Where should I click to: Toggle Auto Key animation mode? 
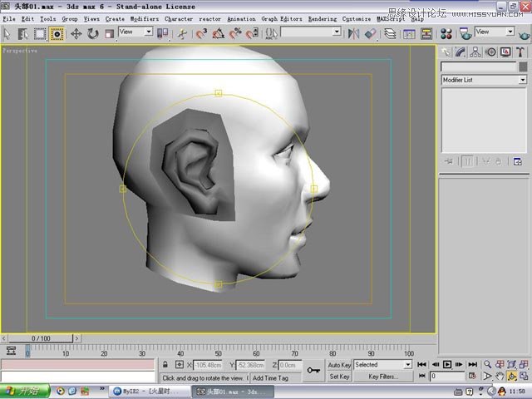tap(339, 365)
